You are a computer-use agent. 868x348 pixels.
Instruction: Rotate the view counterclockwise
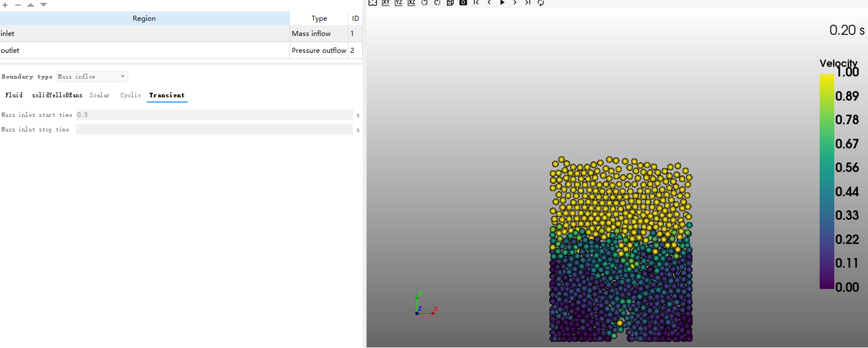pos(424,2)
